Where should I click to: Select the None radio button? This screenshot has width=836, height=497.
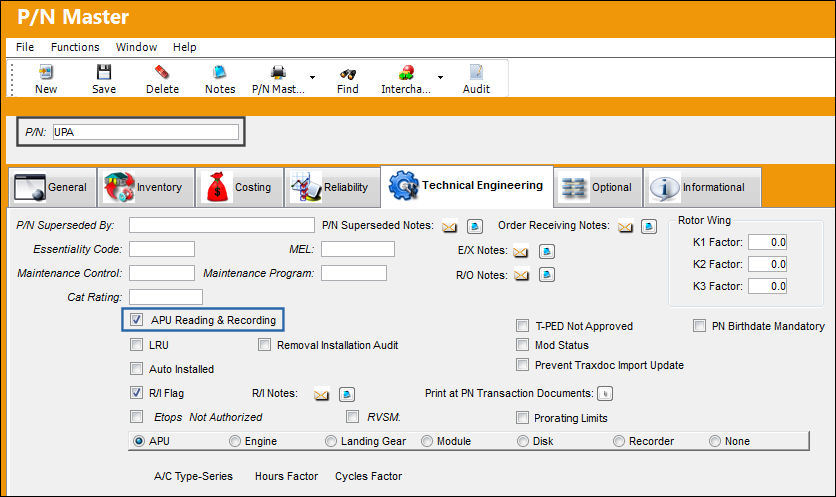714,441
